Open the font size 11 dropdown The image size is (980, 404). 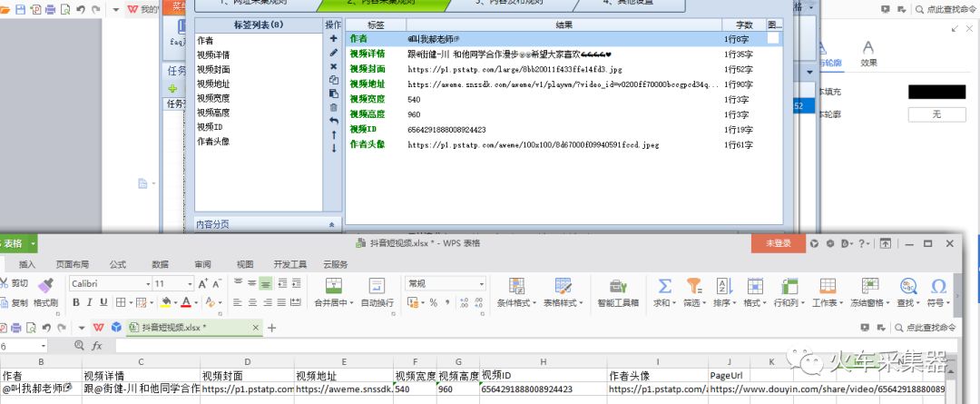pos(190,284)
